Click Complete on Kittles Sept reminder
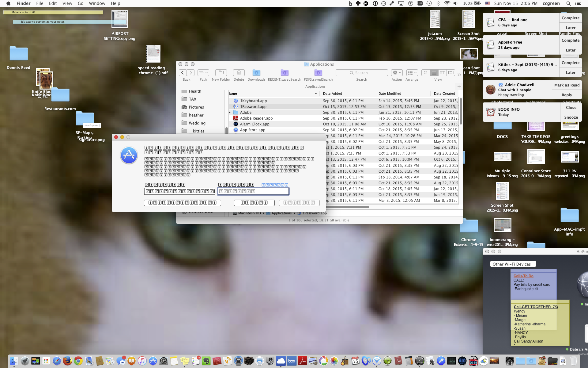Viewport: 588px width, 368px height. click(x=570, y=63)
